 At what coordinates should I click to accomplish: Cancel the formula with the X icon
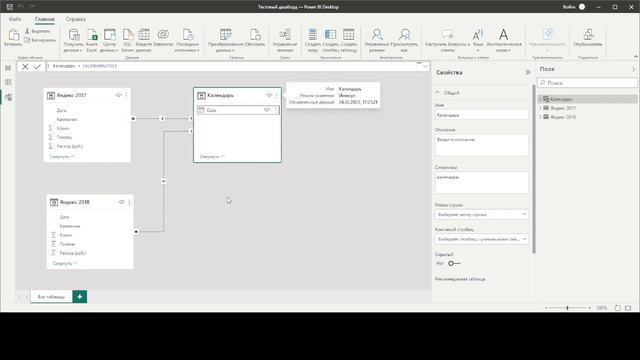pyautogui.click(x=25, y=67)
